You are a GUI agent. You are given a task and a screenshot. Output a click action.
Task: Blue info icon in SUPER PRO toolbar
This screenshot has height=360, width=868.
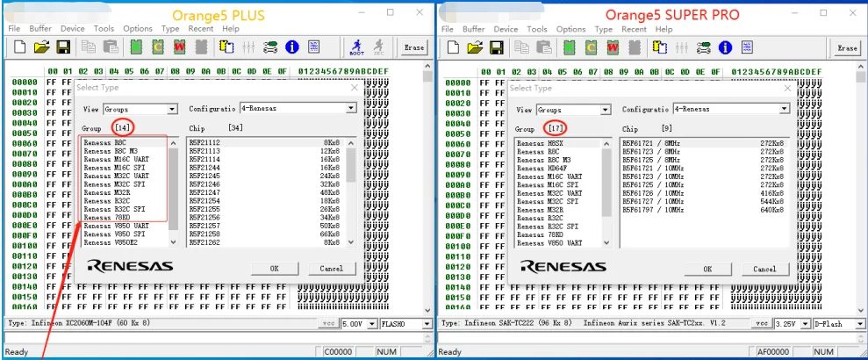point(725,47)
